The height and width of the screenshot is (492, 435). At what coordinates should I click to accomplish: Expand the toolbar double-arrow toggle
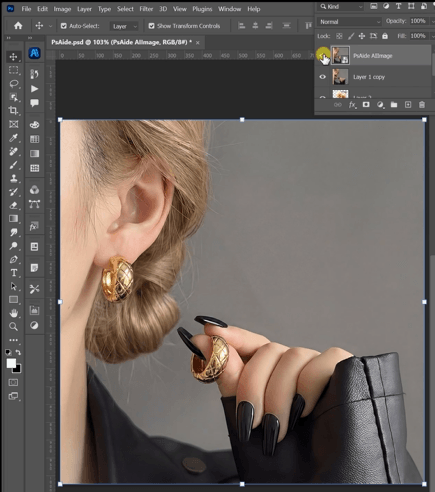coord(9,38)
